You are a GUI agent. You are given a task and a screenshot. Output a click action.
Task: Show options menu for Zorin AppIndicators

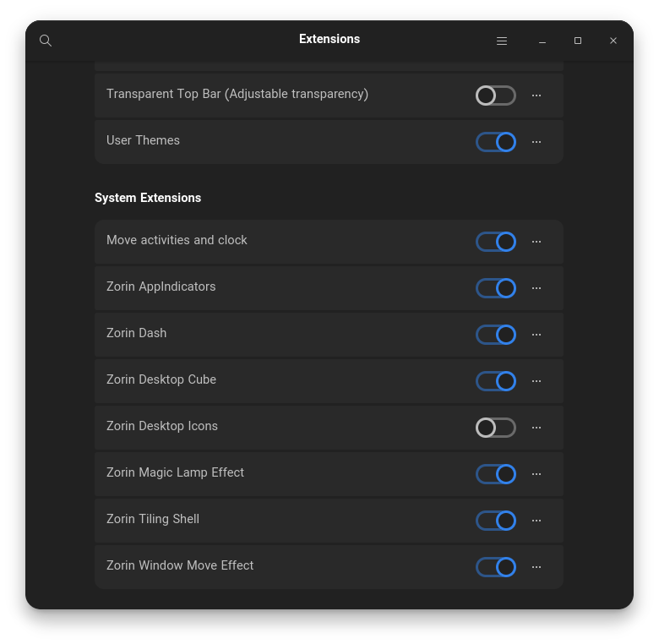coord(536,288)
